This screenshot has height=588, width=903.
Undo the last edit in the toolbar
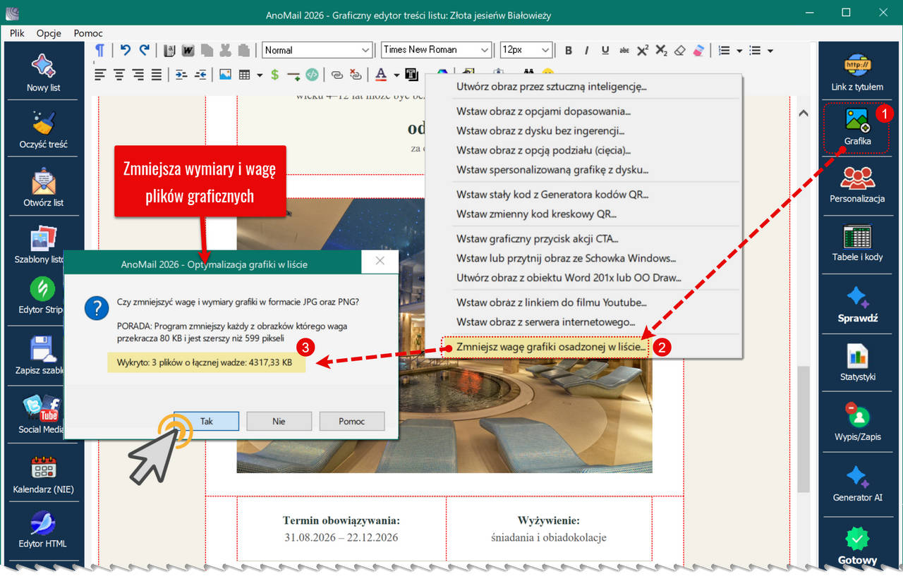tap(126, 50)
